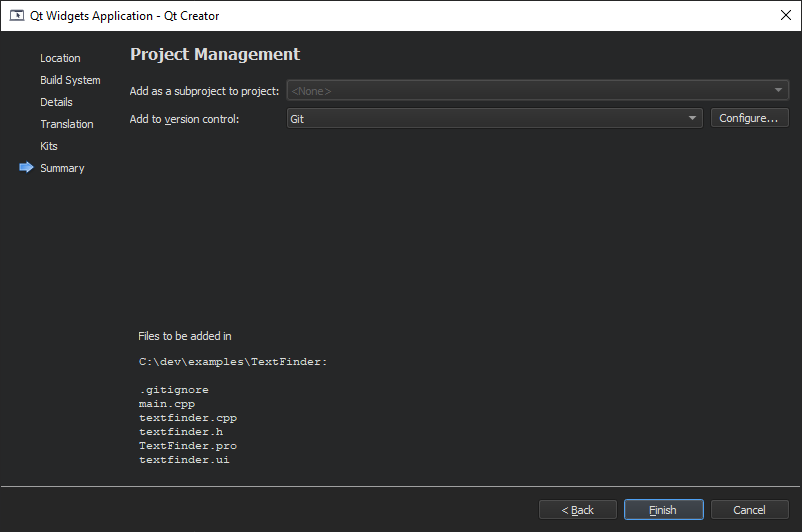802x532 pixels.
Task: Click the blue arrow next to Summary
Action: click(26, 167)
